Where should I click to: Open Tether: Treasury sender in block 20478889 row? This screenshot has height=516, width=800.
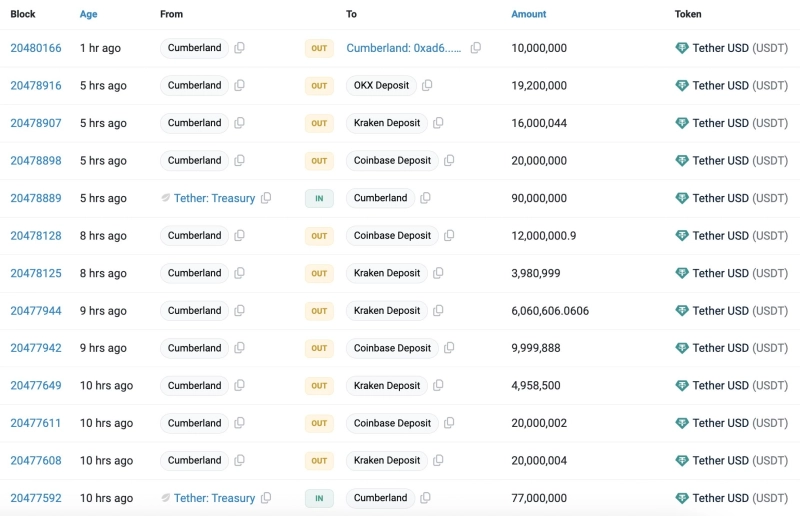pyautogui.click(x=214, y=198)
